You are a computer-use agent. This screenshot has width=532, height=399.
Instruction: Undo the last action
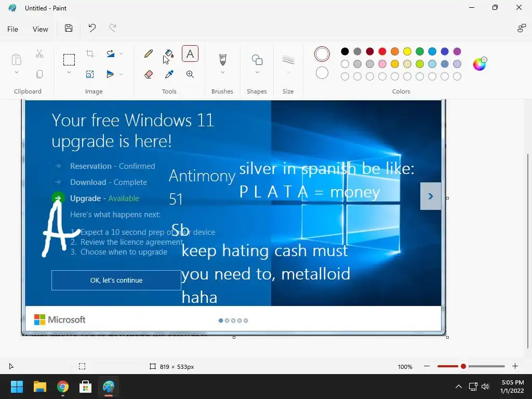[x=92, y=28]
